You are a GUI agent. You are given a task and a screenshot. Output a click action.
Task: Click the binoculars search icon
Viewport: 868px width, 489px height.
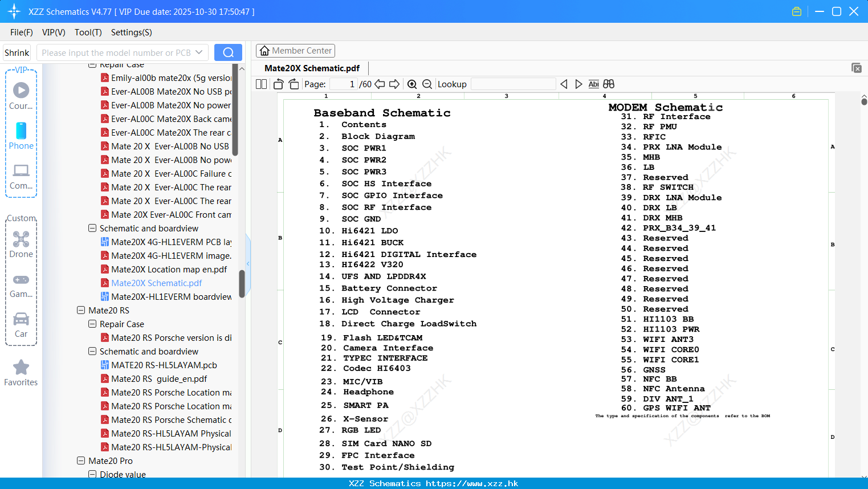coord(609,84)
